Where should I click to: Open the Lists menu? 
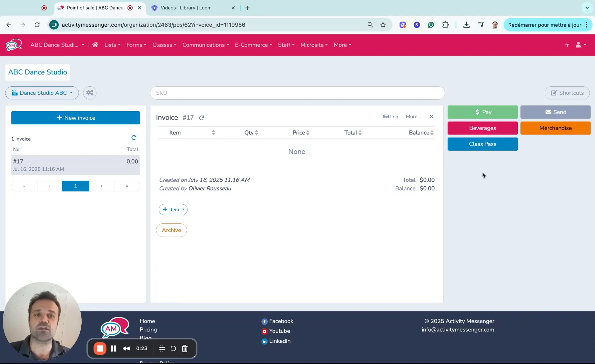click(112, 45)
